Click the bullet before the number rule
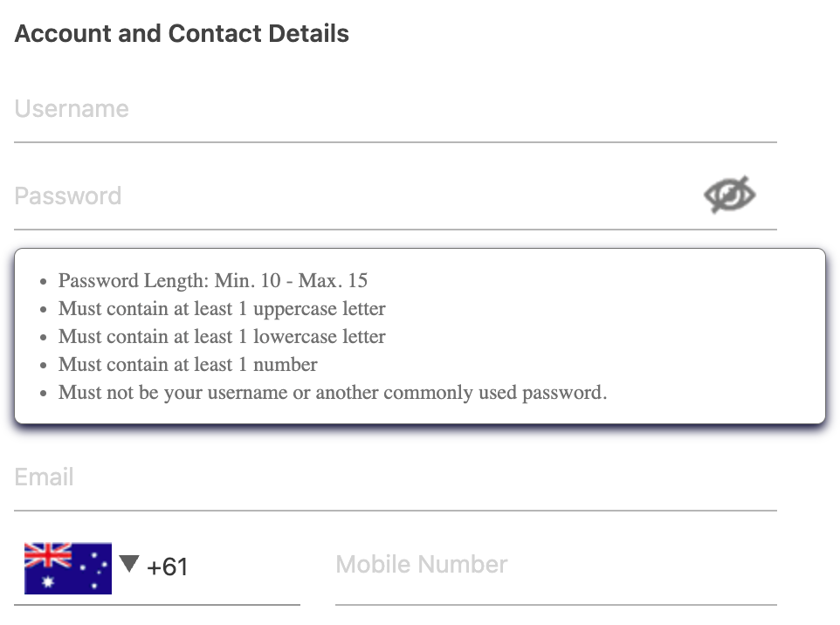The image size is (840, 625). 44,365
